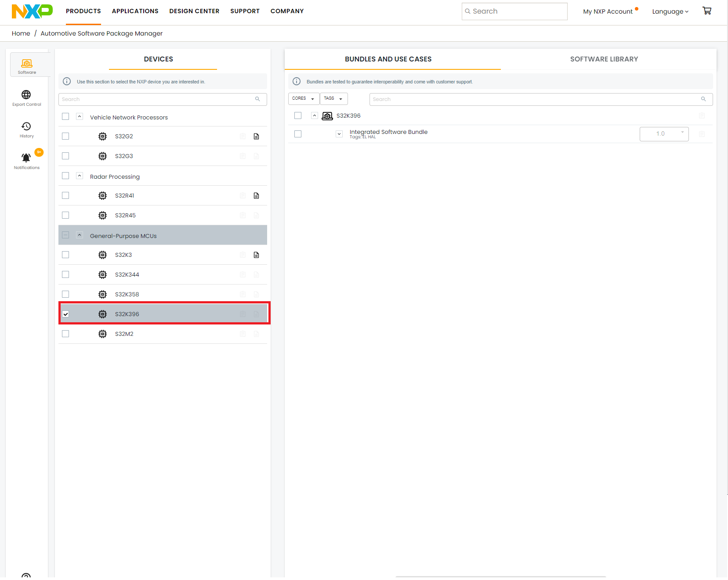Open Export Control from the sidebar

point(26,97)
